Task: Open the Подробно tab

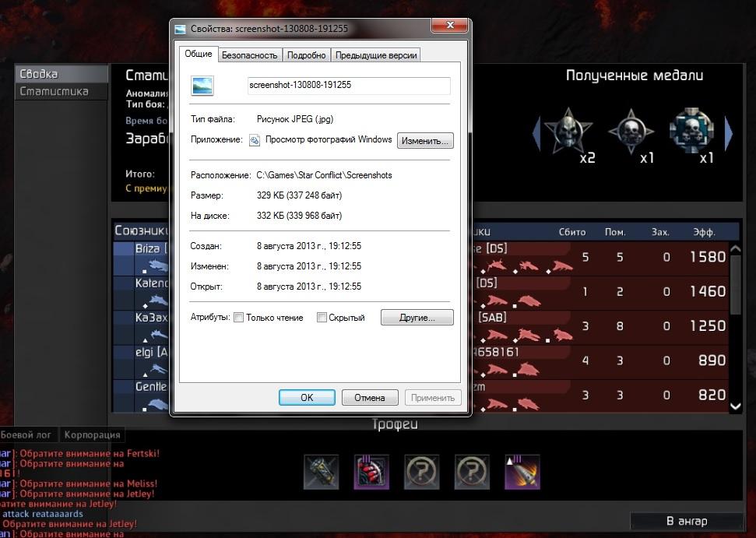Action: (307, 55)
